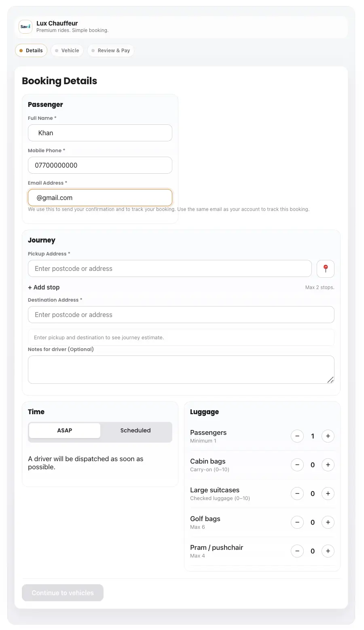The image size is (364, 630).
Task: Focus the Pickup Address field
Action: point(169,269)
